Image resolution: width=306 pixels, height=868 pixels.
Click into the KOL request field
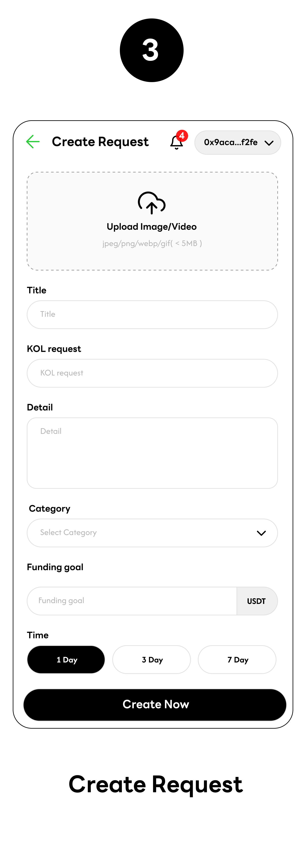coord(152,373)
